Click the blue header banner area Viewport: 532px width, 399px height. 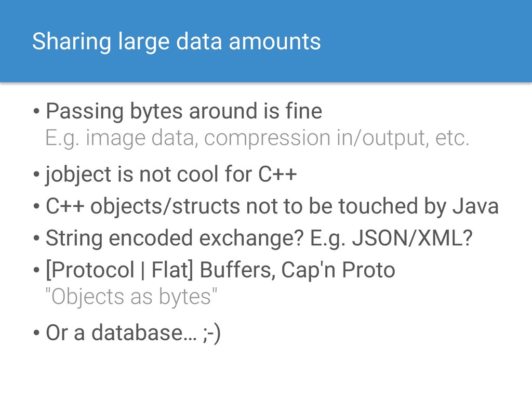(x=266, y=41)
